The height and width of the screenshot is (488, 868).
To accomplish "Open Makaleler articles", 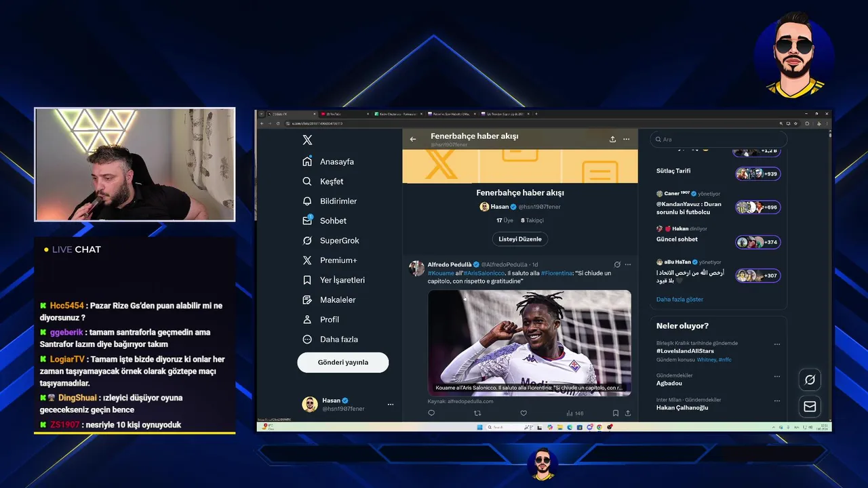I will coord(329,300).
